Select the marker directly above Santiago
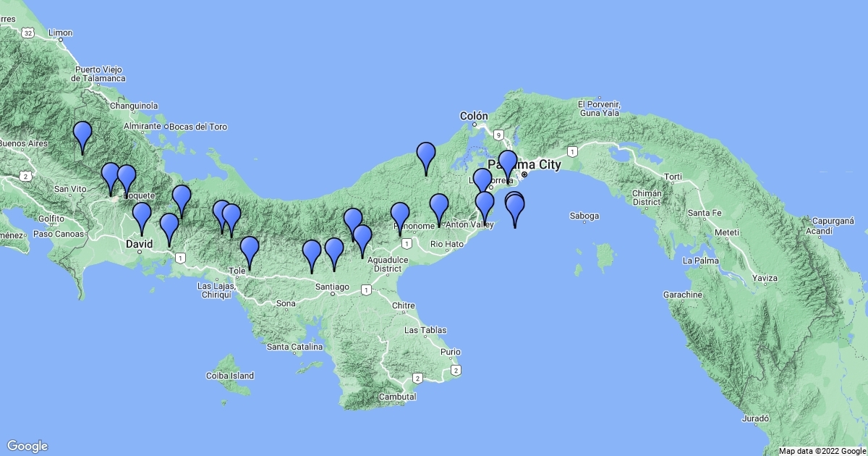The image size is (868, 456). click(333, 254)
